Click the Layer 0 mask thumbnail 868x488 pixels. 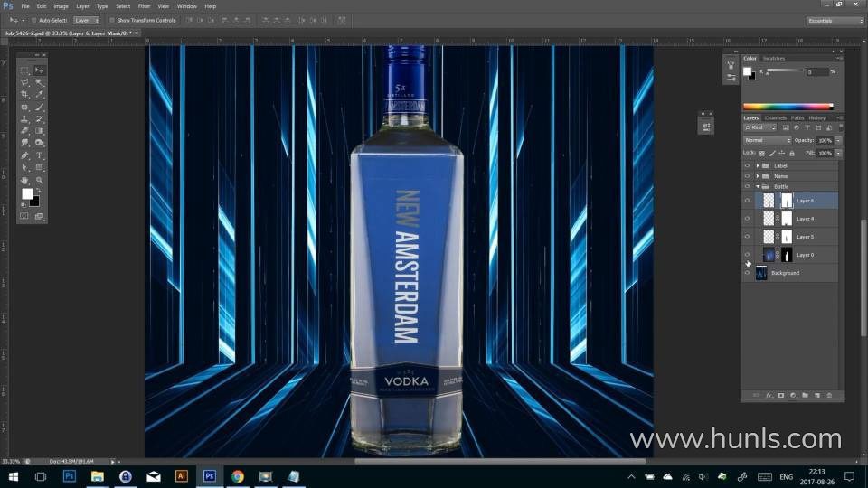click(x=787, y=255)
